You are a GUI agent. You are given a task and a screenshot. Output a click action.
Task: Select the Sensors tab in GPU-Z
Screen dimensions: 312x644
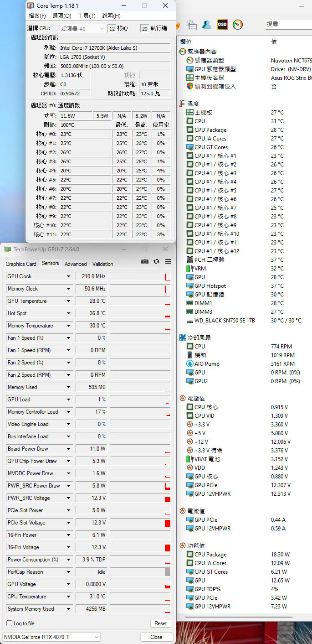click(51, 263)
